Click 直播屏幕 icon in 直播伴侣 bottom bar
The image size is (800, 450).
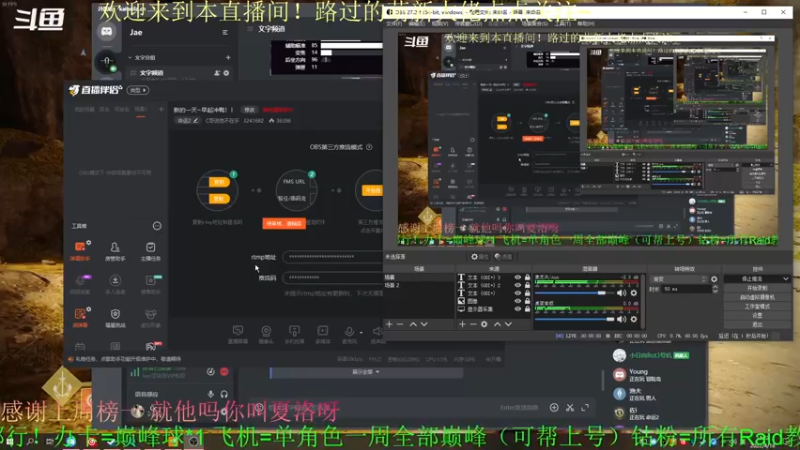coord(238,334)
